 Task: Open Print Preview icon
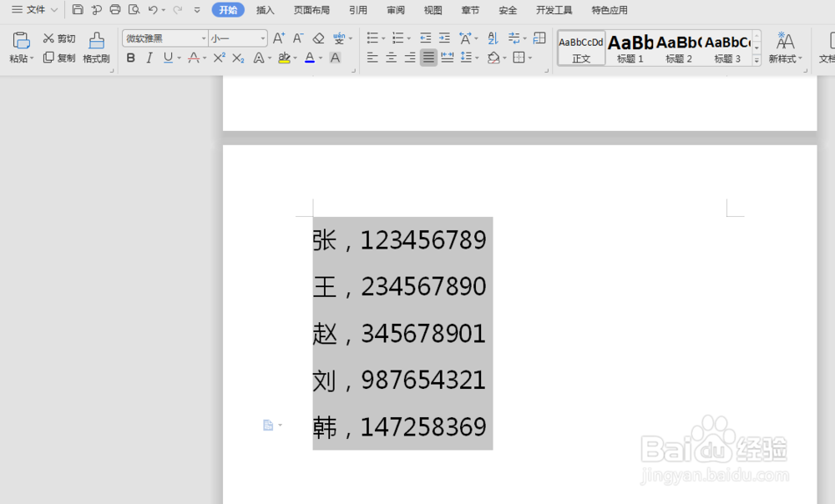point(134,9)
